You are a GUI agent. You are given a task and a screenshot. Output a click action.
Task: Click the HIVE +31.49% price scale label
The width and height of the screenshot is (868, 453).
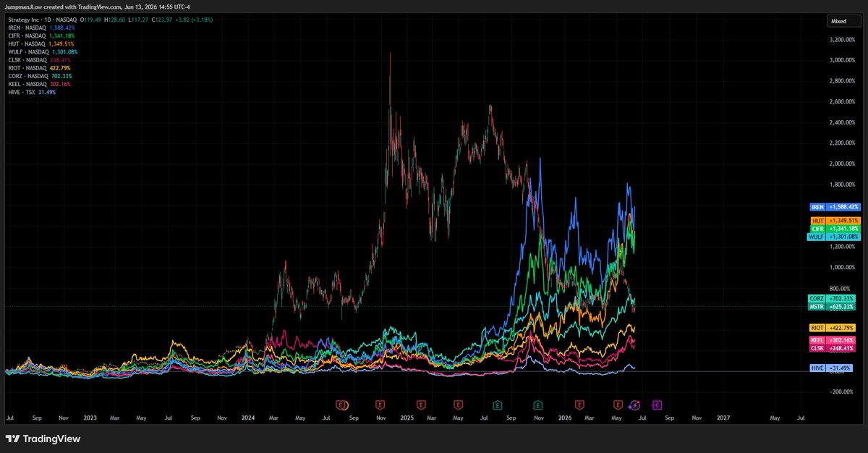tap(833, 368)
